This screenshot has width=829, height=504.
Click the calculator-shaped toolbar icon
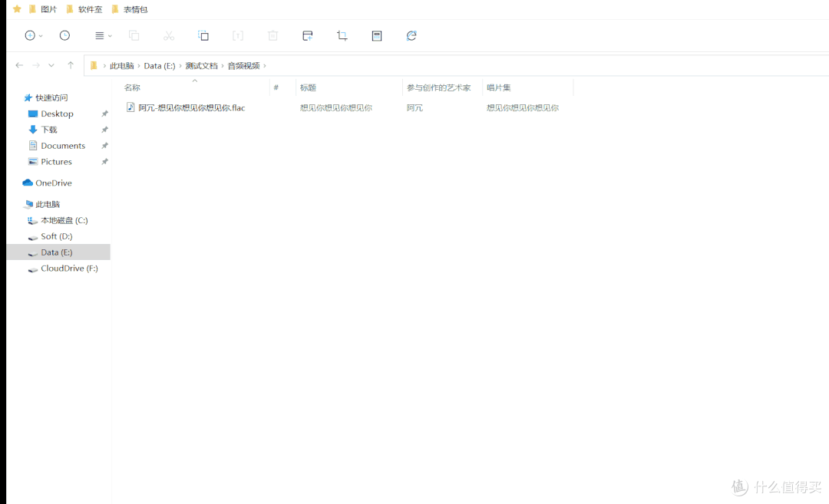coord(376,35)
